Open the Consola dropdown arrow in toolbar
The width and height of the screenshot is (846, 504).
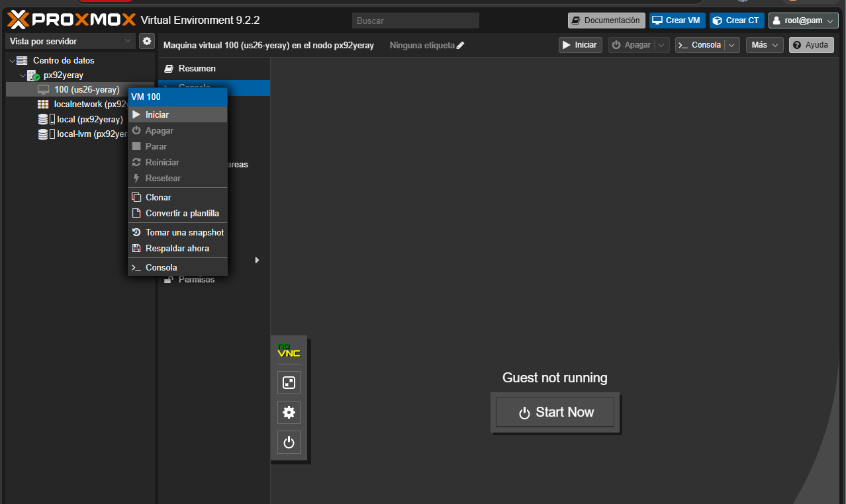(732, 45)
